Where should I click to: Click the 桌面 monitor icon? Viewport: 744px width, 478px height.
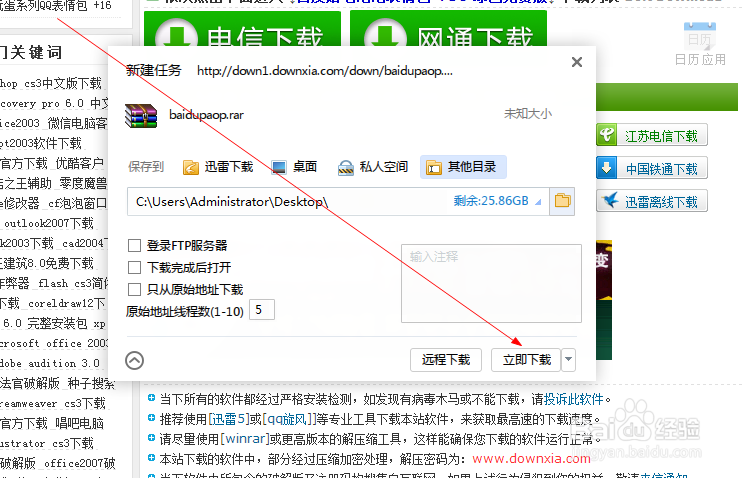tap(279, 168)
